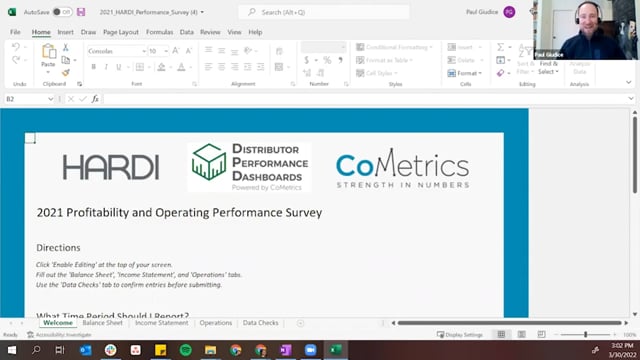Screen dimensions: 640x360
Task: Click the Increase Font Size icon
Action: pyautogui.click(x=176, y=51)
